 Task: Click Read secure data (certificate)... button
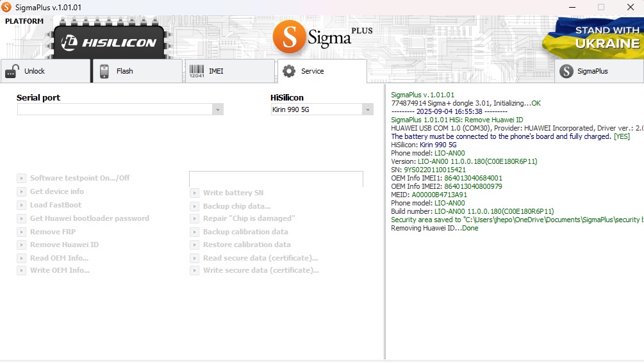(x=254, y=258)
